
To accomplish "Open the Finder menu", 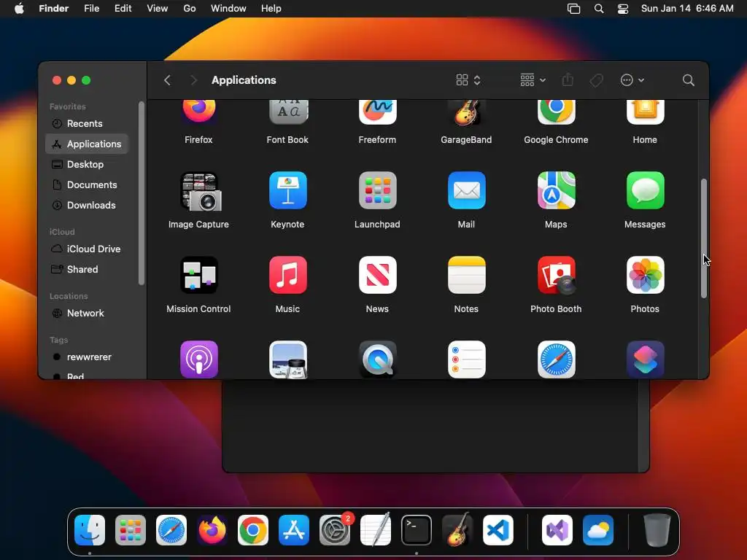I will point(53,9).
